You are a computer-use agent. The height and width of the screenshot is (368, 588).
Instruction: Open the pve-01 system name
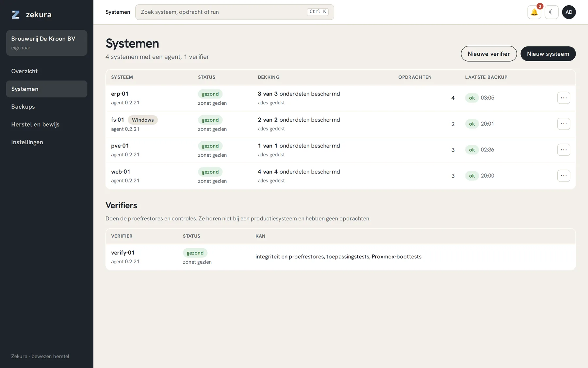[120, 146]
